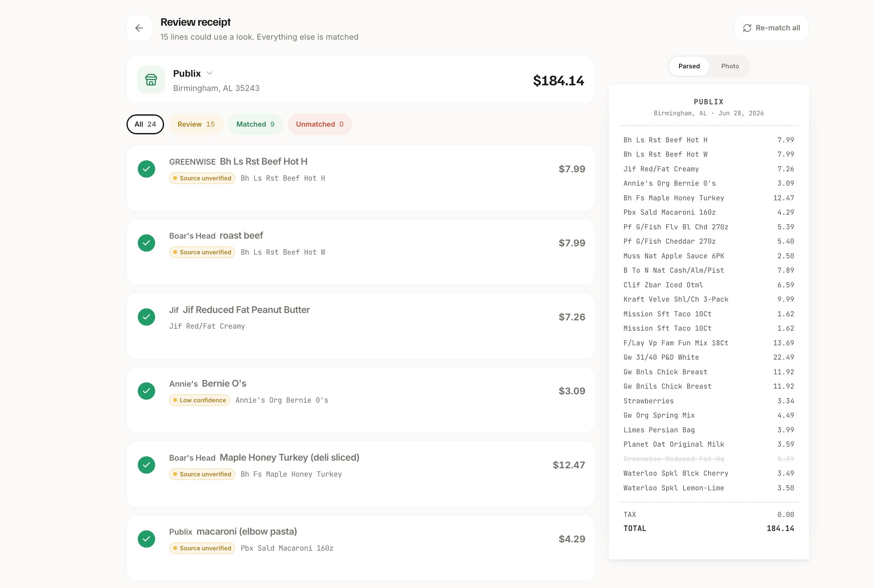The image size is (874, 588).
Task: Click Source unverified badge on roast beef
Action: click(x=202, y=252)
